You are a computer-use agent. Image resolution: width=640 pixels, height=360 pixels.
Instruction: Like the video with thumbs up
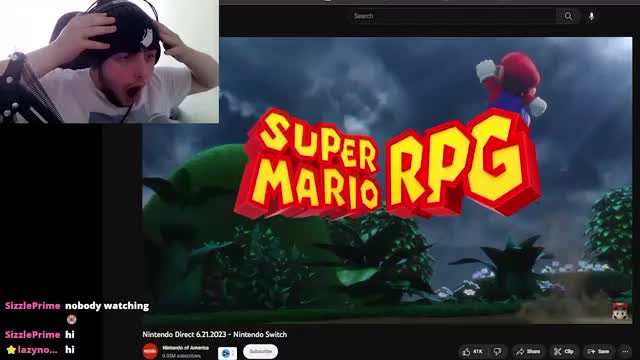[x=473, y=351]
